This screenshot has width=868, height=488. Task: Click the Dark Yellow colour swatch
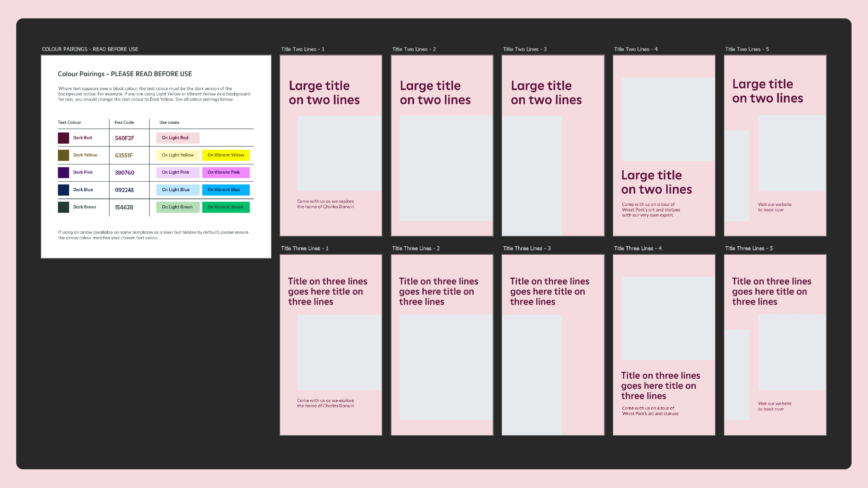coord(63,155)
